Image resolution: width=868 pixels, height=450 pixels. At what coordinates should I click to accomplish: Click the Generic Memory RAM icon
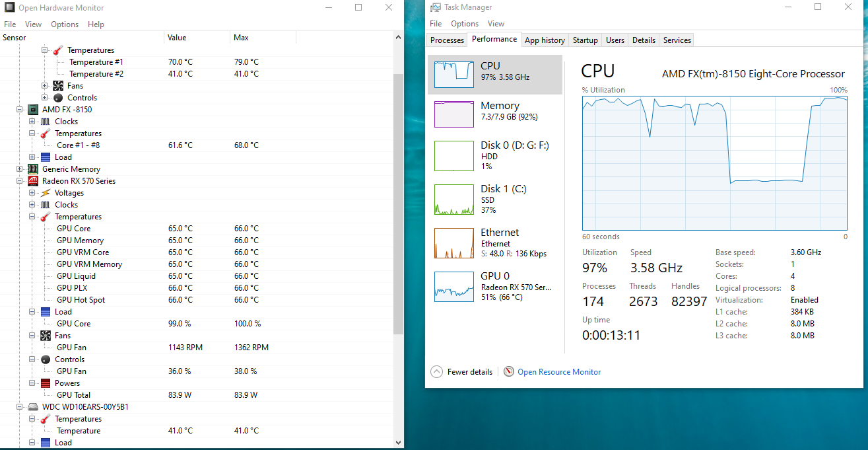pos(32,169)
